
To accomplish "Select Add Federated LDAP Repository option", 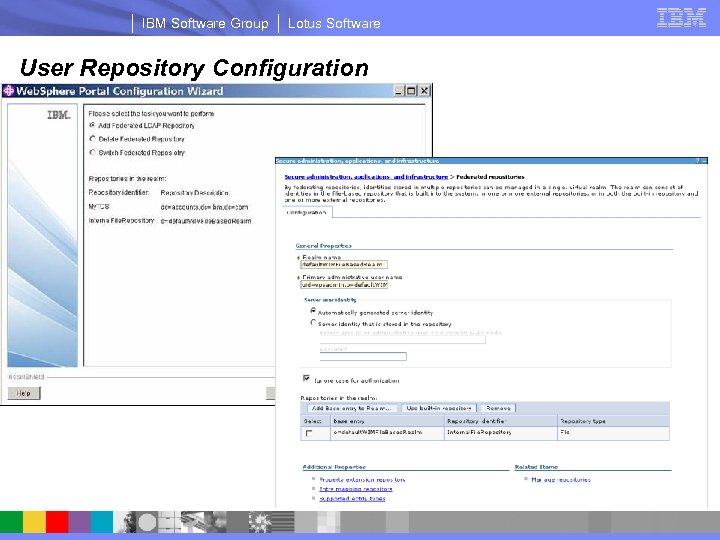I will tap(92, 125).
